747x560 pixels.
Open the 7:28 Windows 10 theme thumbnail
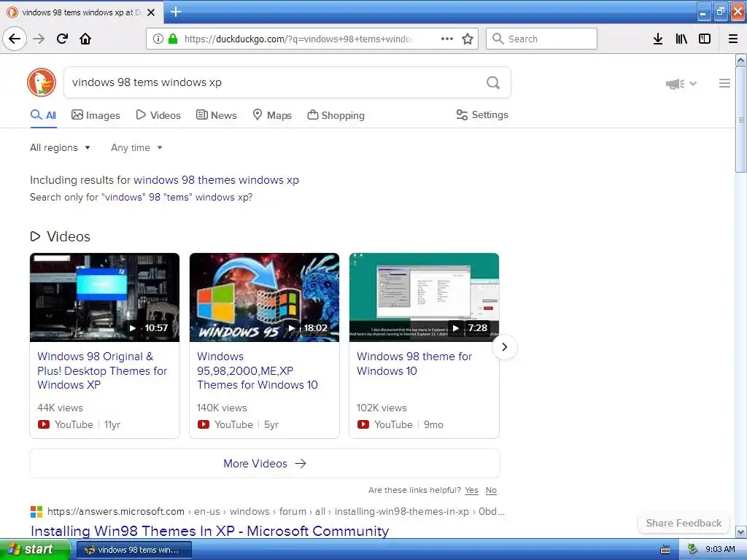(424, 297)
